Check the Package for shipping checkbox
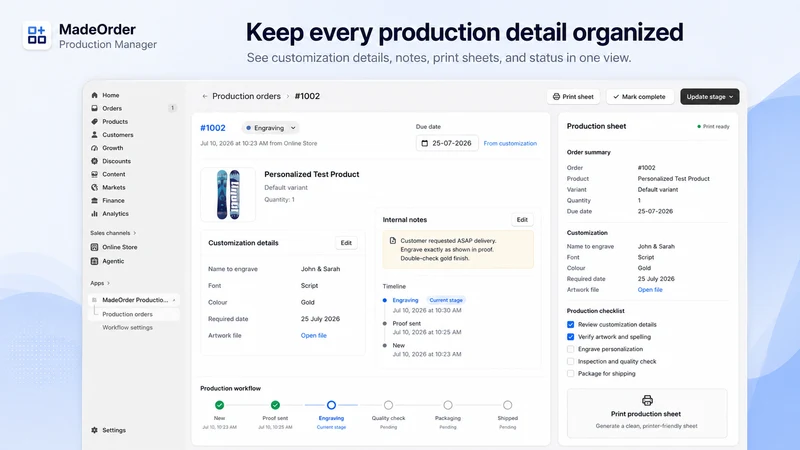Screen dimensions: 800x450 pos(570,373)
